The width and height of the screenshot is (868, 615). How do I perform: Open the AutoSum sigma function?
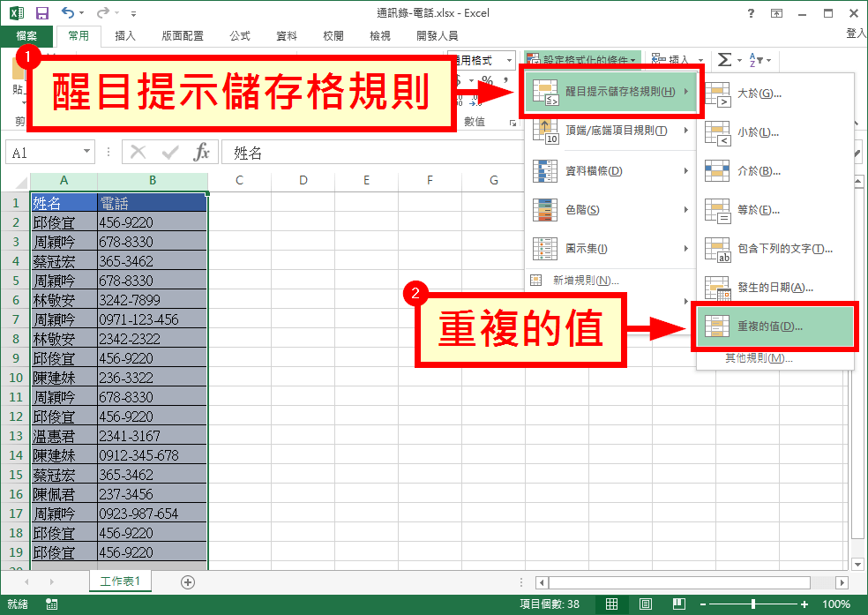(x=724, y=59)
